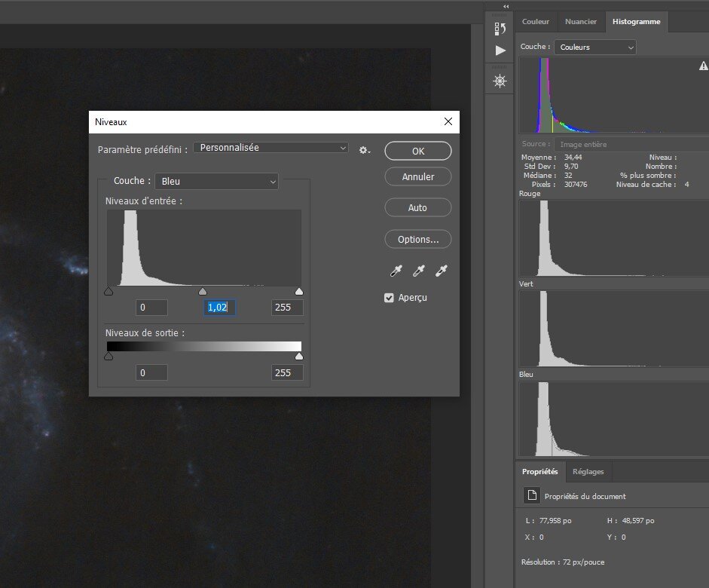Open the preset options gear menu
The width and height of the screenshot is (709, 588).
365,150
